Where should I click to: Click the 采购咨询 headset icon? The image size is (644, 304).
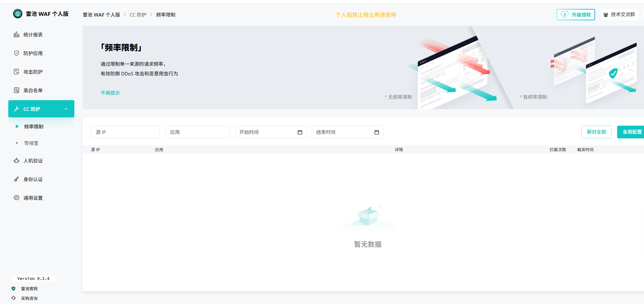(13, 298)
